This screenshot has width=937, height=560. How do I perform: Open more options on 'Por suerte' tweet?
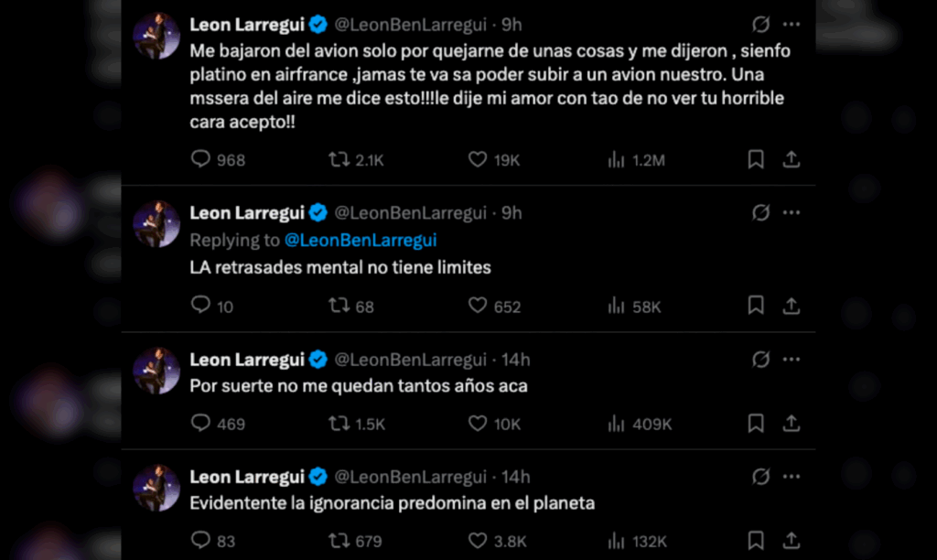point(792,360)
